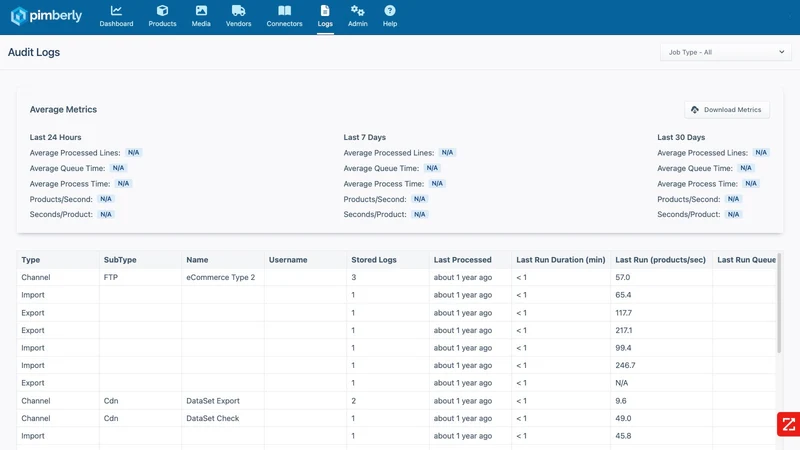Click the Last 7 Days heading
Screen dimensions: 800x450
(x=364, y=137)
